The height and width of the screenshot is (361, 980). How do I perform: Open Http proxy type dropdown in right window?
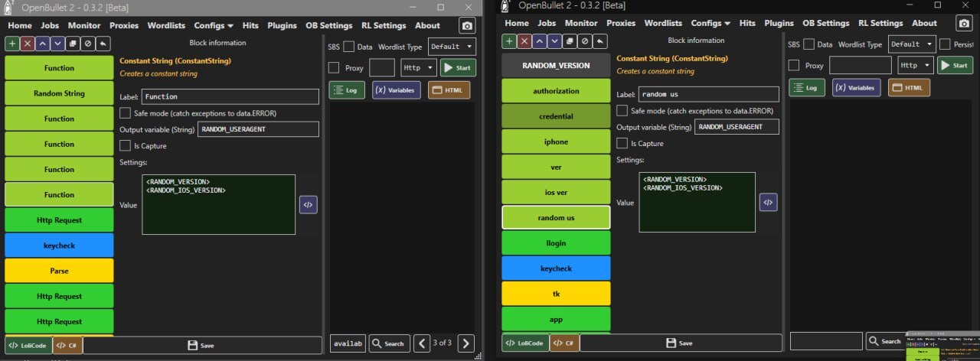tap(915, 66)
